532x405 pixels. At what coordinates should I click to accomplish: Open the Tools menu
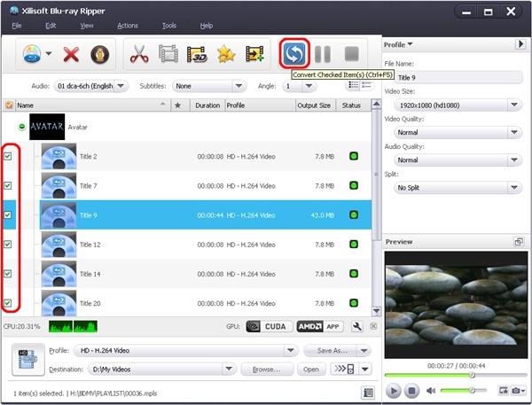point(169,26)
